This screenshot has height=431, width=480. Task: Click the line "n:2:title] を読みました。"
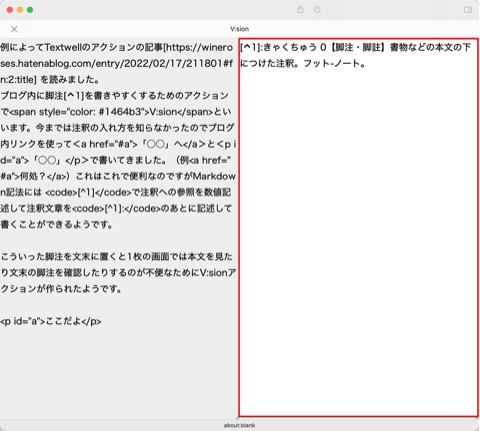50,79
